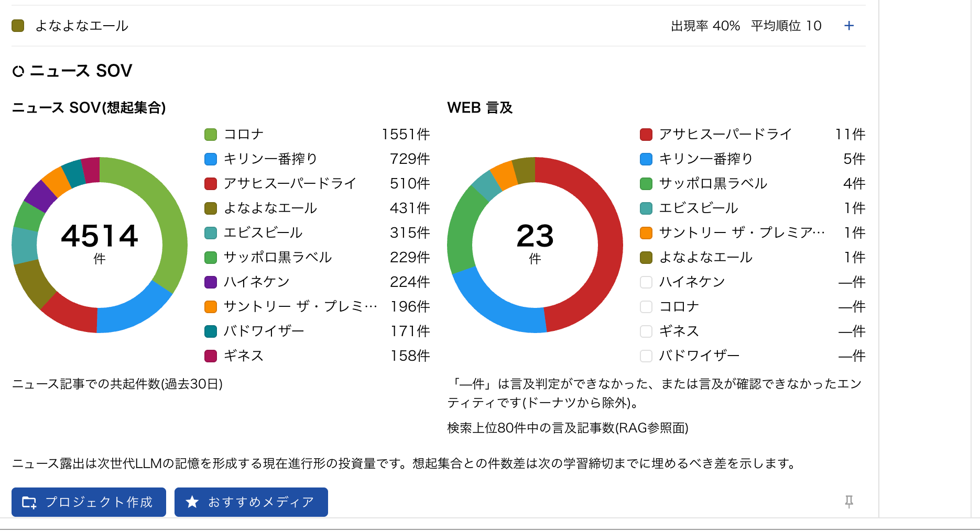The width and height of the screenshot is (980, 532).
Task: Click the blue キリン一番搾り swatch in news legend
Action: (211, 159)
